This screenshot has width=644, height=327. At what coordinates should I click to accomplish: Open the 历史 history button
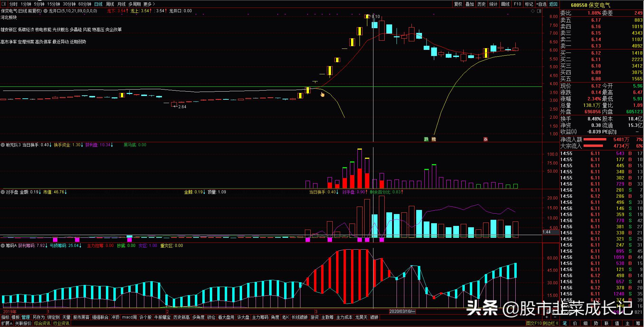[x=482, y=4]
